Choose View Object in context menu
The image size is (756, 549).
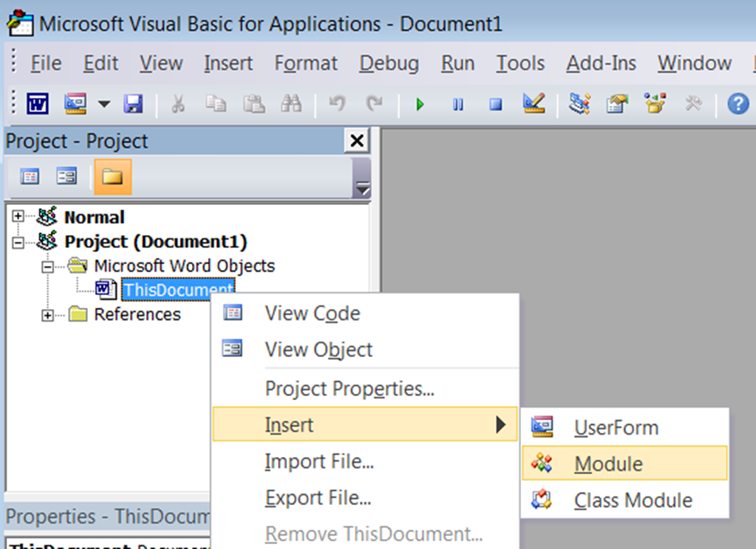[x=365, y=349]
